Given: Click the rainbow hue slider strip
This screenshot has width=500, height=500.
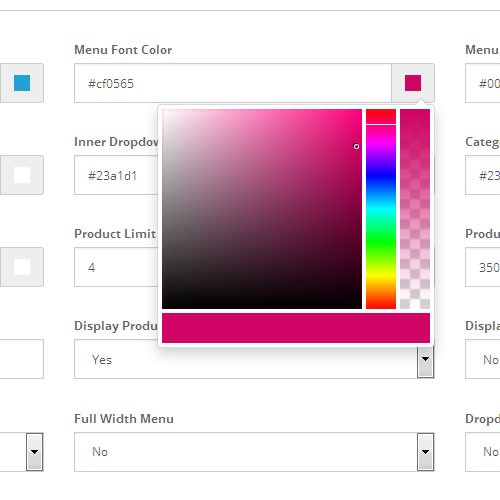Looking at the screenshot, I should 381,209.
